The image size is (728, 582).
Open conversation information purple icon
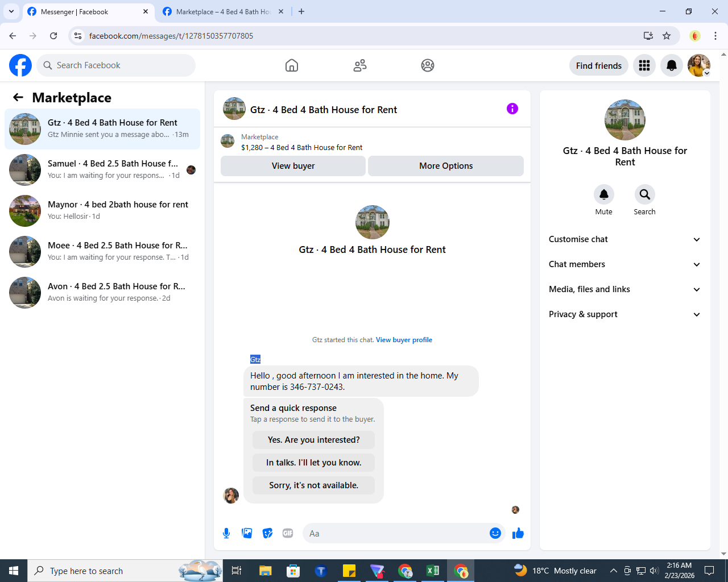512,109
